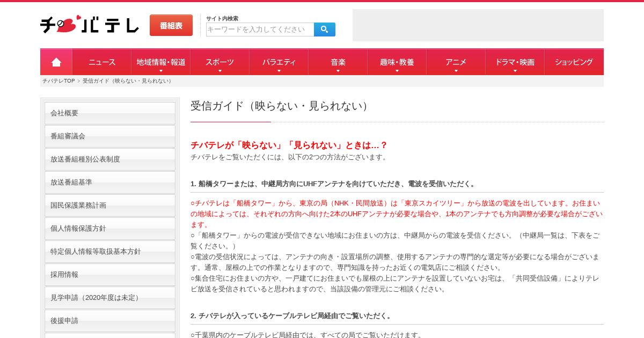This screenshot has height=338, width=644.
Task: Expand the ドラマ・映画 menu
Action: coord(515,62)
